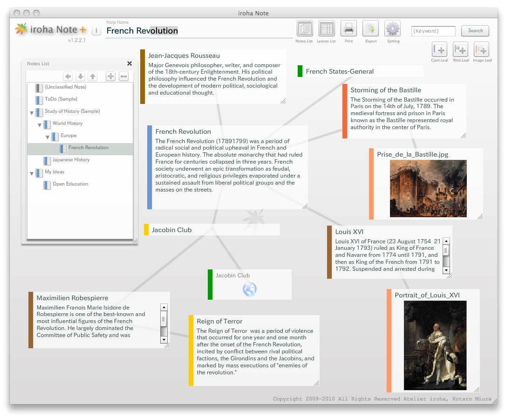The width and height of the screenshot is (512, 420).
Task: Open the Setting gear icon
Action: (x=392, y=28)
